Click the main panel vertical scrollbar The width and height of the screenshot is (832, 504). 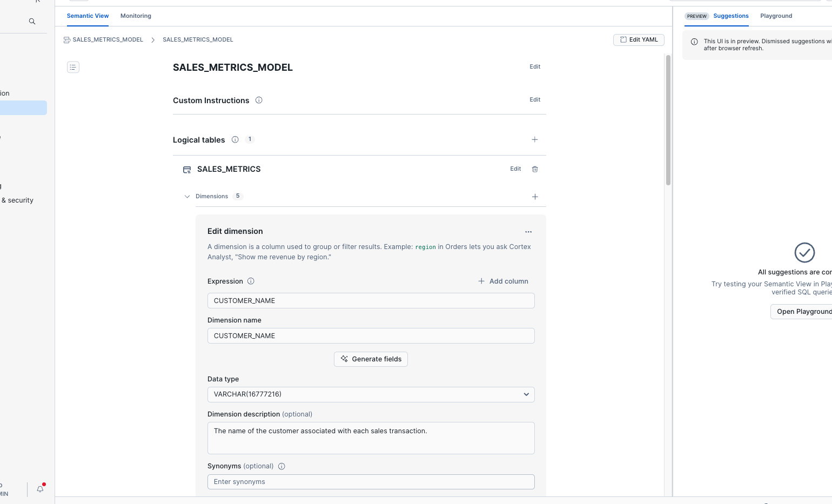coord(668,120)
